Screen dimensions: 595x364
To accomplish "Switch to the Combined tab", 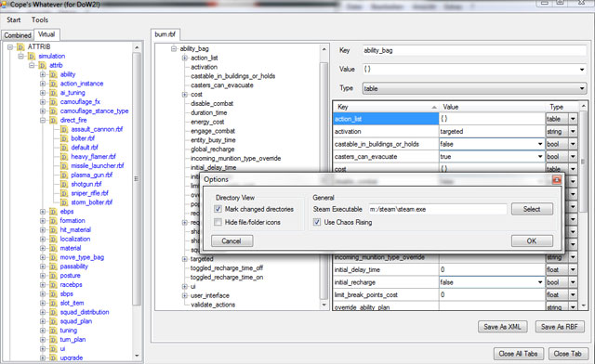I will [18, 35].
